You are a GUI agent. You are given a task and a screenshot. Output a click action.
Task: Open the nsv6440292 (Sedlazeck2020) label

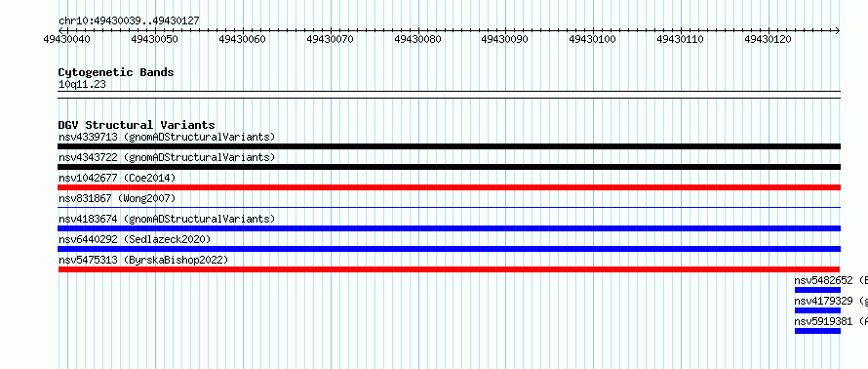click(x=135, y=239)
